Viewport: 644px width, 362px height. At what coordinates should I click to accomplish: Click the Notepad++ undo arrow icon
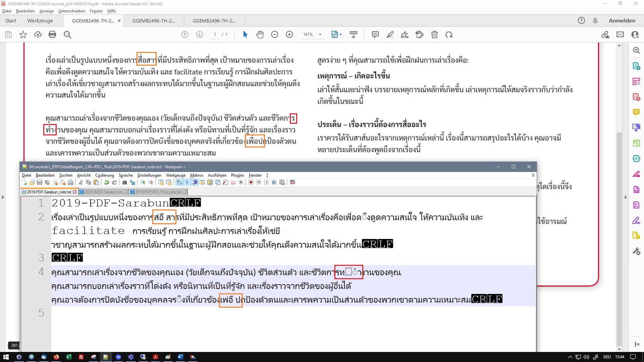(x=106, y=182)
